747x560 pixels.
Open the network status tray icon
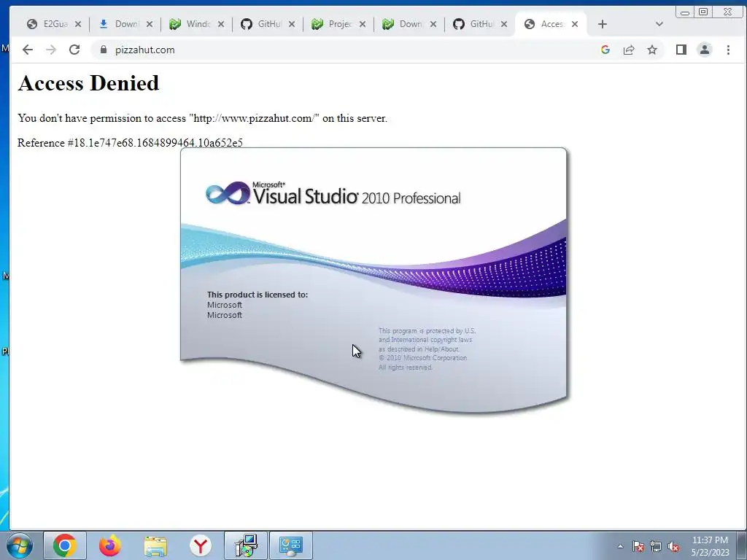click(656, 546)
